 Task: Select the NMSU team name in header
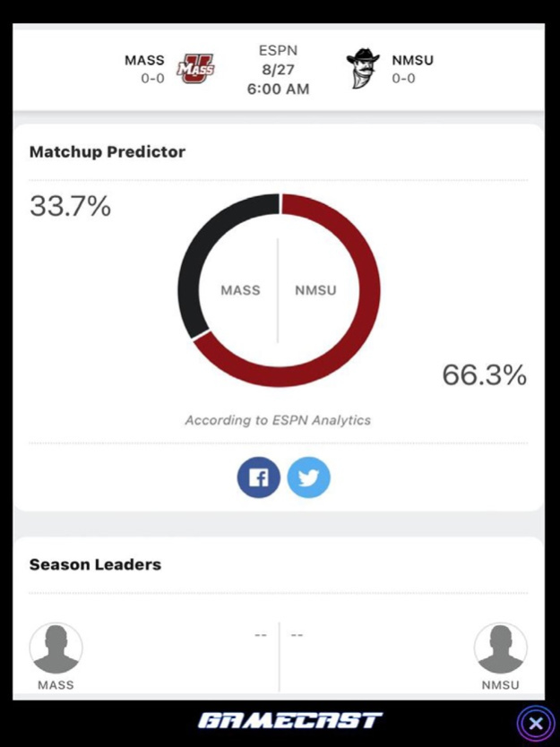click(412, 61)
